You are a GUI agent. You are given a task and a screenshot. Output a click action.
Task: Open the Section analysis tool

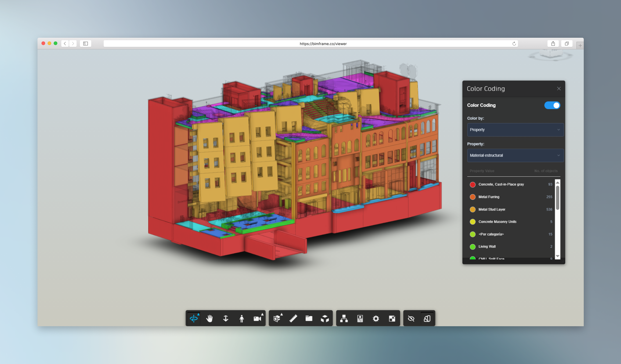[277, 318]
